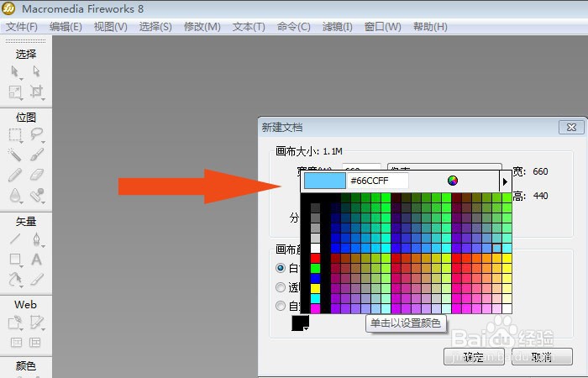Select the Slice tool

37,323
